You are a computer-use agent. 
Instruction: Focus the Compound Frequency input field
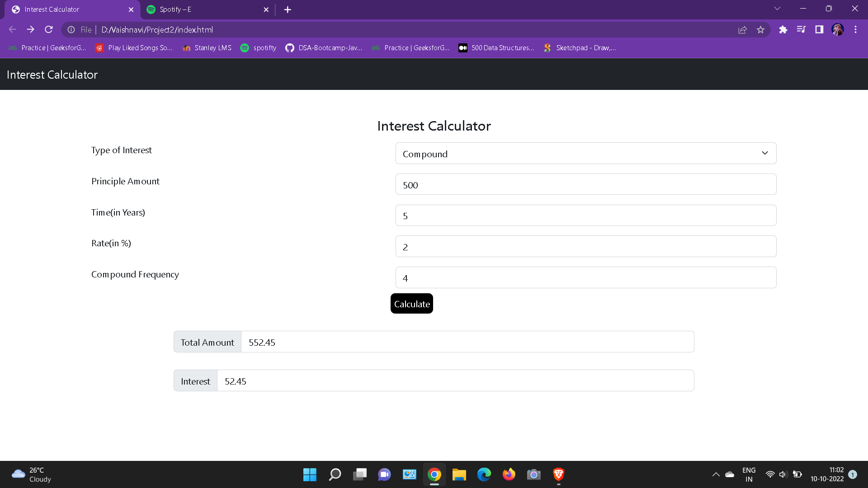pyautogui.click(x=586, y=277)
